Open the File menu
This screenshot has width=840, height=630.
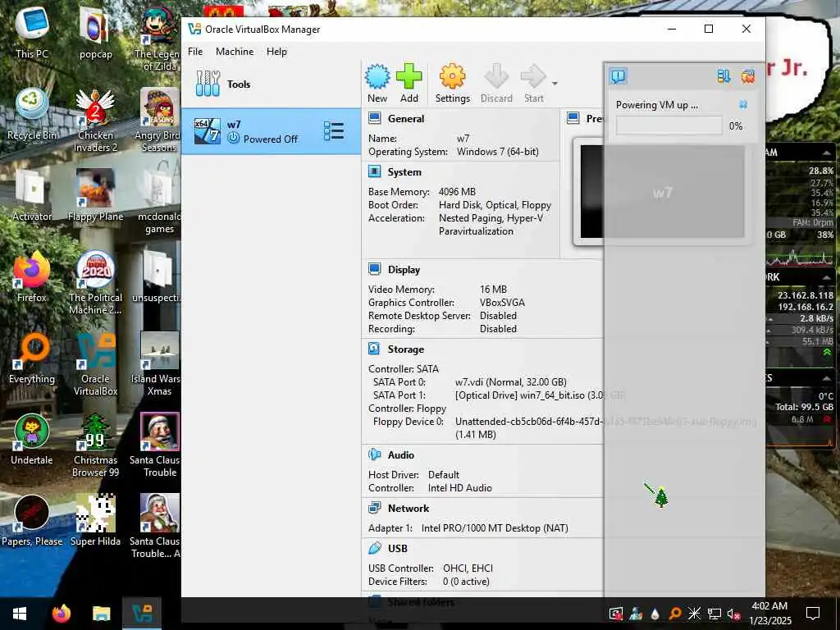pyautogui.click(x=195, y=52)
